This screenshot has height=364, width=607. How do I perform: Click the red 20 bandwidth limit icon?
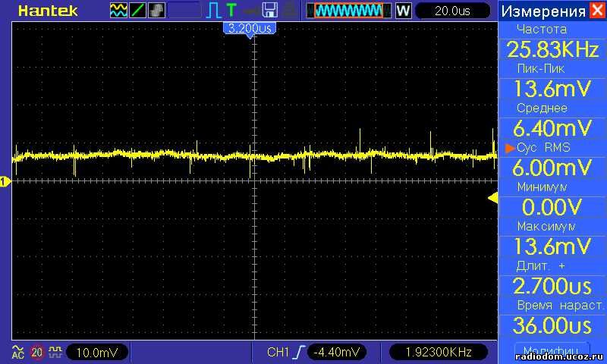36,353
